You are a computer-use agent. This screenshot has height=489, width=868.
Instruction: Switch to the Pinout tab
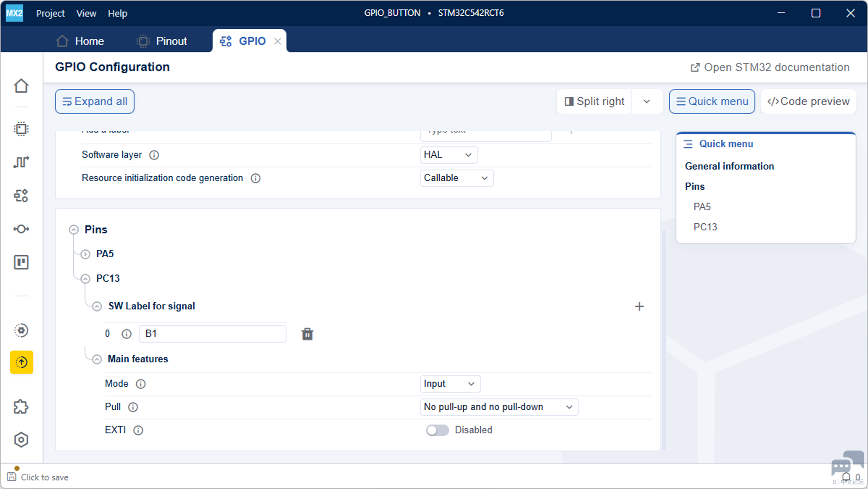(162, 41)
